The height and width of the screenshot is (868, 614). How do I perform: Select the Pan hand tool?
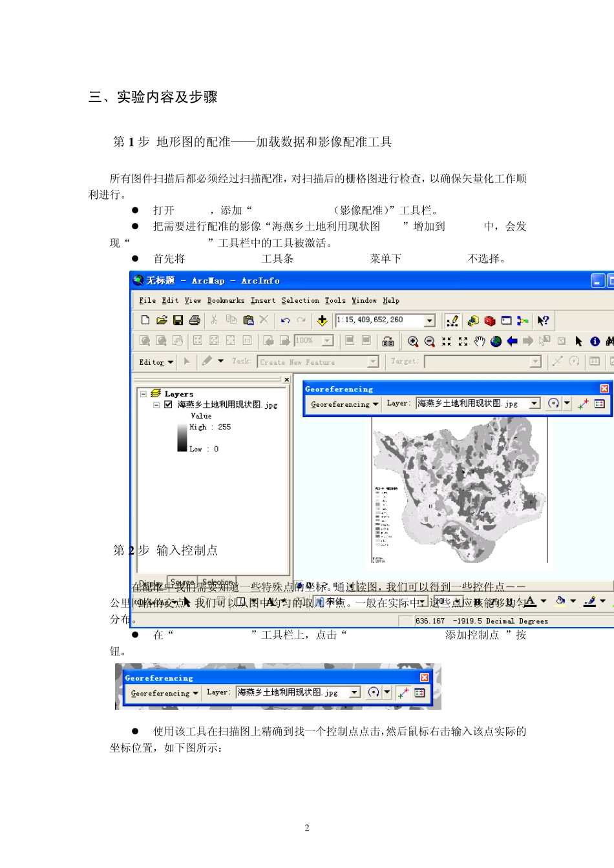(479, 341)
